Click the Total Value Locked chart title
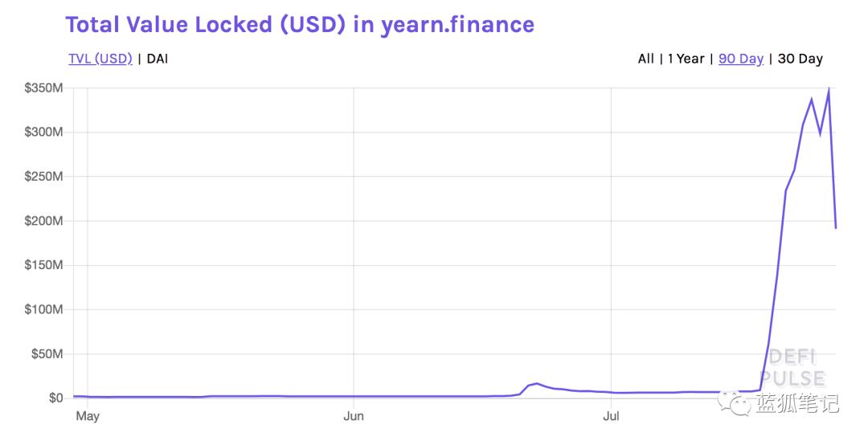The height and width of the screenshot is (441, 868). 299,24
